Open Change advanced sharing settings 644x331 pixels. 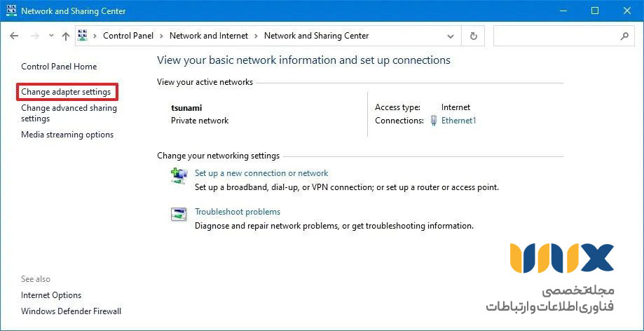coord(69,113)
